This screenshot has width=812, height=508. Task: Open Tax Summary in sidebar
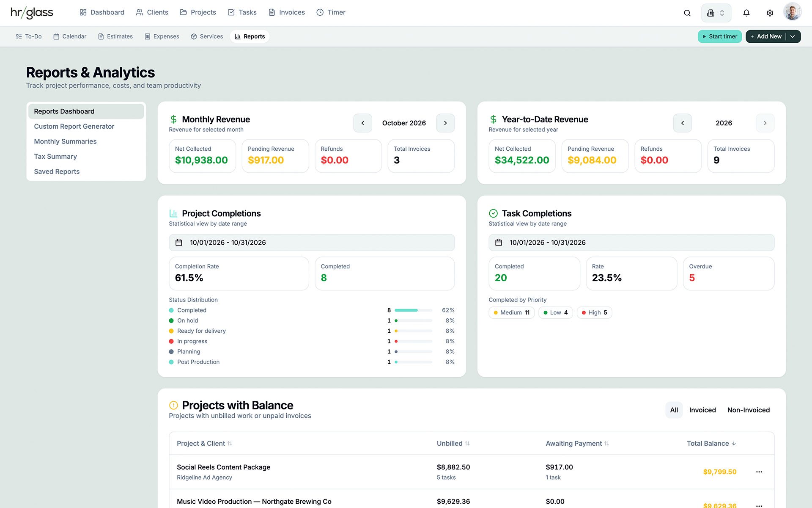coord(86,157)
